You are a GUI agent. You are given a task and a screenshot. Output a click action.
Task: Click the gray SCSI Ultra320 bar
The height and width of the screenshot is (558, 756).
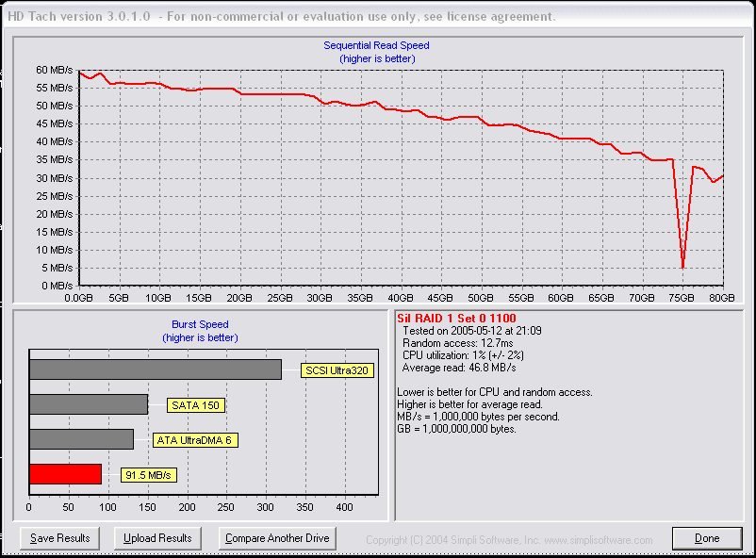pyautogui.click(x=155, y=369)
